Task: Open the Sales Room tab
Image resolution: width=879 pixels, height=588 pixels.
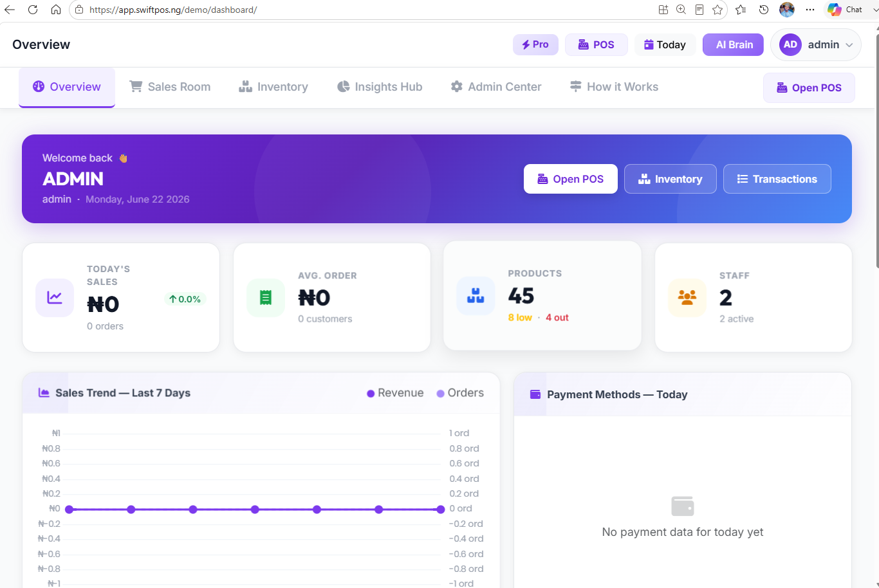Action: pos(170,87)
